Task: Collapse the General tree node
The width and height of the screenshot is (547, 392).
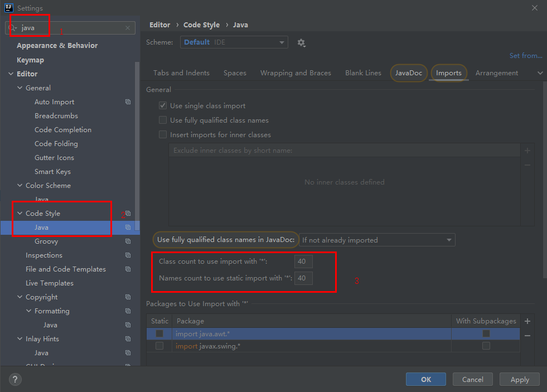Action: point(20,88)
